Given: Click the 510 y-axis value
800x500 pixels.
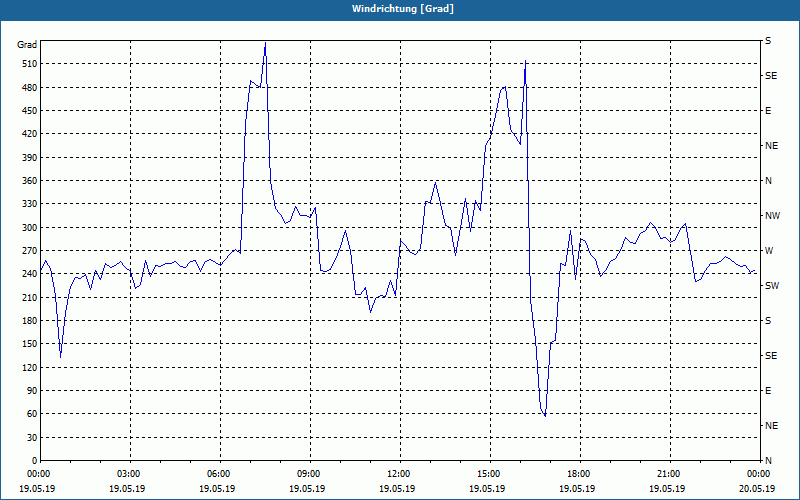Looking at the screenshot, I should (x=30, y=64).
